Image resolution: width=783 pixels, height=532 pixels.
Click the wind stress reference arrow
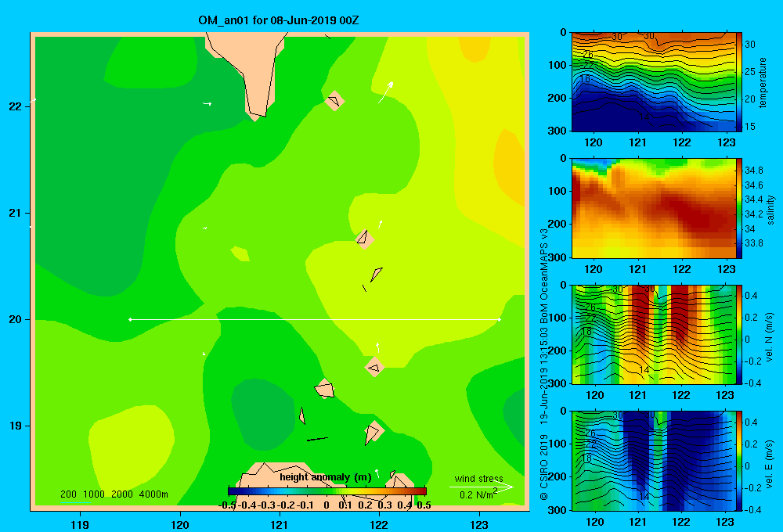481,487
